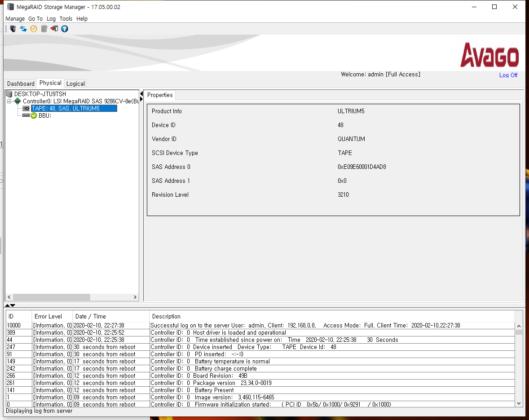
Task: Click the BBU green checkmark status icon
Action: click(34, 115)
